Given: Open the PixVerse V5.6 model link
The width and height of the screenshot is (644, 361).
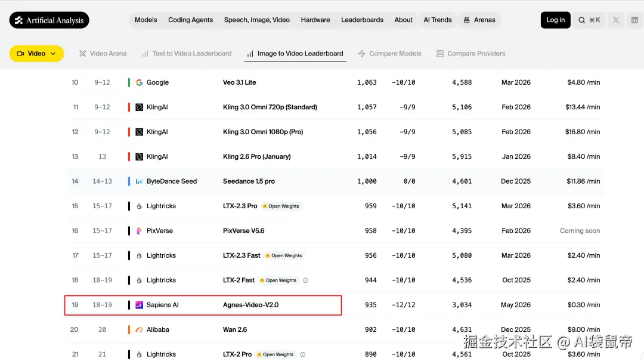Looking at the screenshot, I should [x=243, y=231].
